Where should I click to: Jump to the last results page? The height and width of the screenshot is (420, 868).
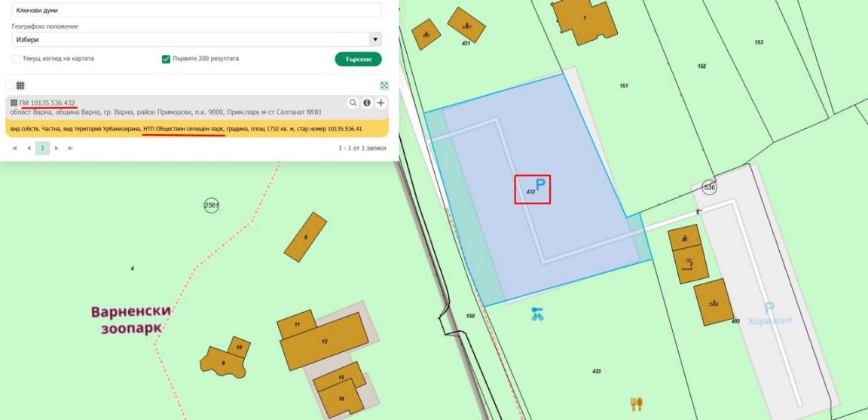pos(70,149)
